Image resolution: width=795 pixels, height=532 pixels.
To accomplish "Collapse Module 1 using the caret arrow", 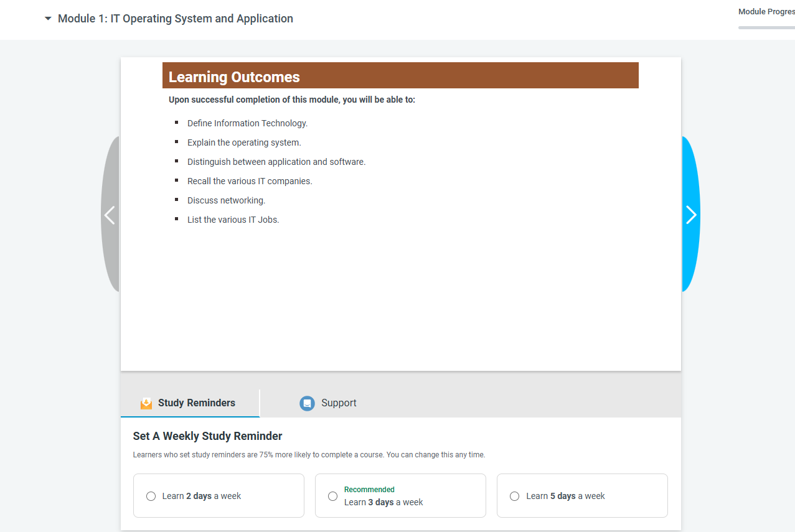I will [x=48, y=19].
